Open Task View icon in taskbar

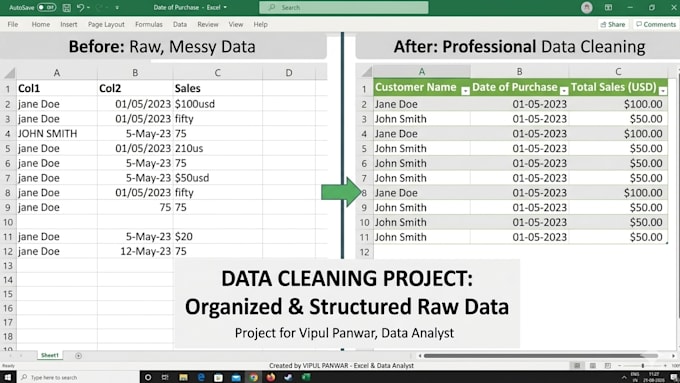(165, 377)
